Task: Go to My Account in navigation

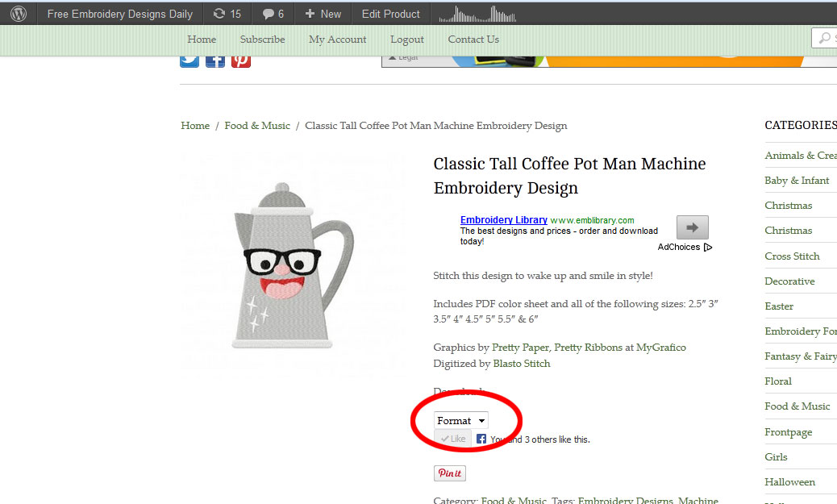Action: pos(337,40)
